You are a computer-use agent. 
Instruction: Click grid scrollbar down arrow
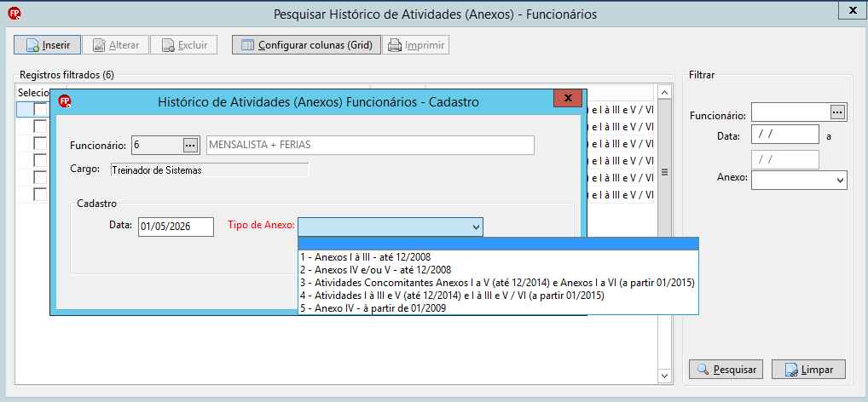tap(665, 376)
